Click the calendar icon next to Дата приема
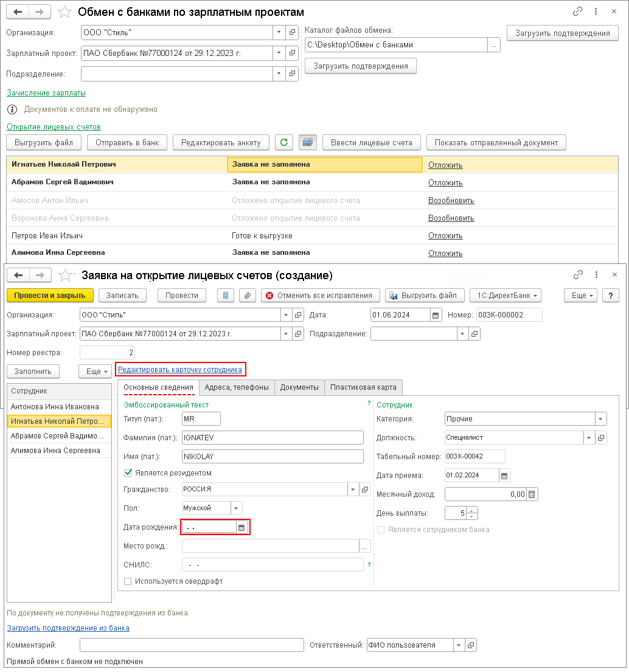This screenshot has height=672, width=629. click(505, 476)
